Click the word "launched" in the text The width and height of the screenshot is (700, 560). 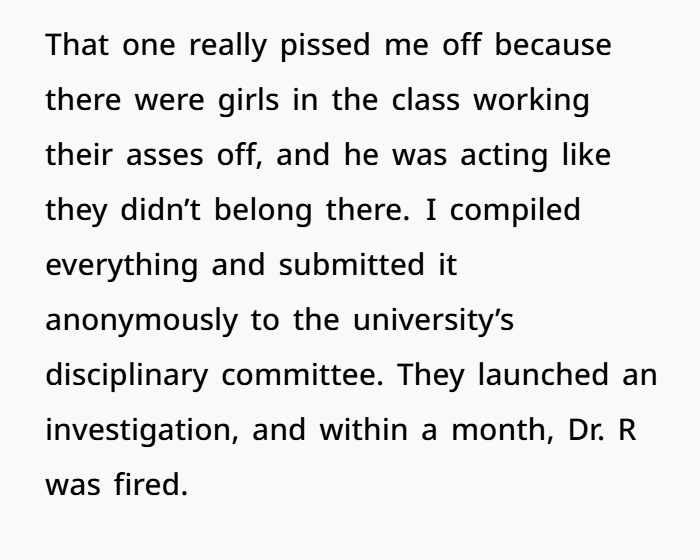[543, 374]
